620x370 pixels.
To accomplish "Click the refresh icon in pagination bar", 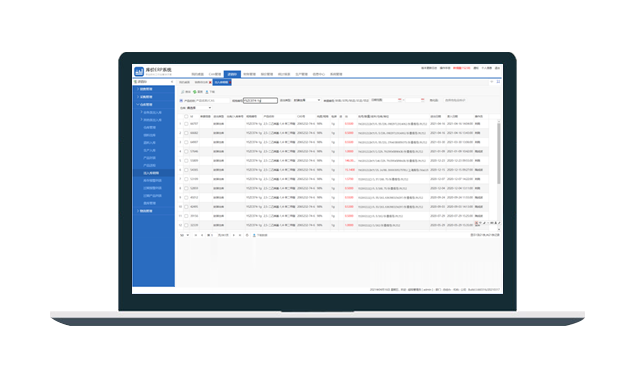I will pos(247,235).
